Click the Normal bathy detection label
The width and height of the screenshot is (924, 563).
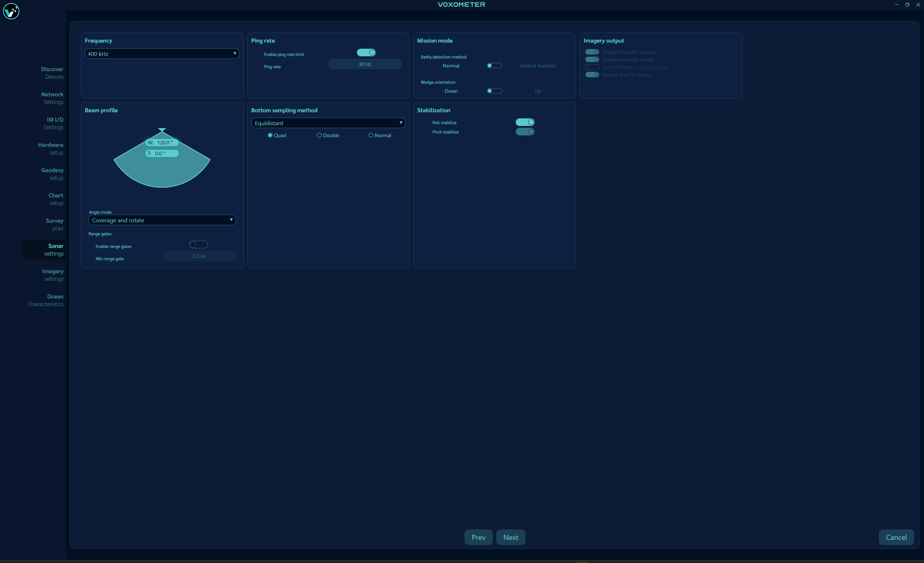pyautogui.click(x=451, y=66)
